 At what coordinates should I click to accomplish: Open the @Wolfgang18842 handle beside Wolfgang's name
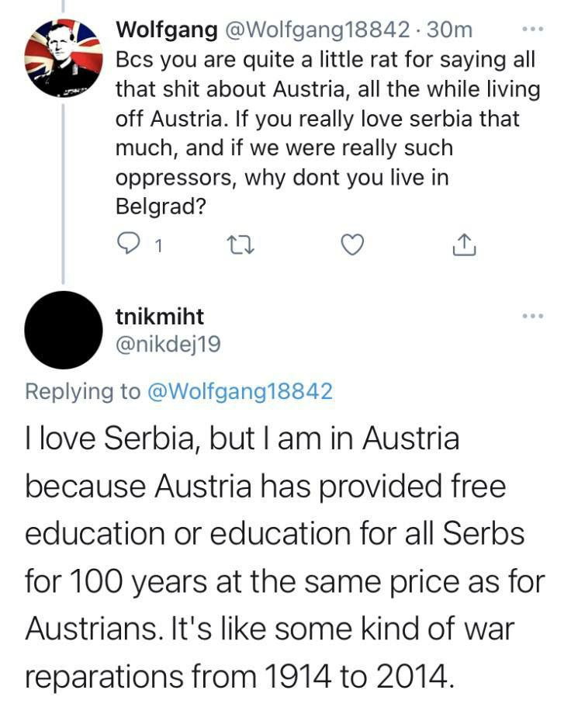point(317,30)
